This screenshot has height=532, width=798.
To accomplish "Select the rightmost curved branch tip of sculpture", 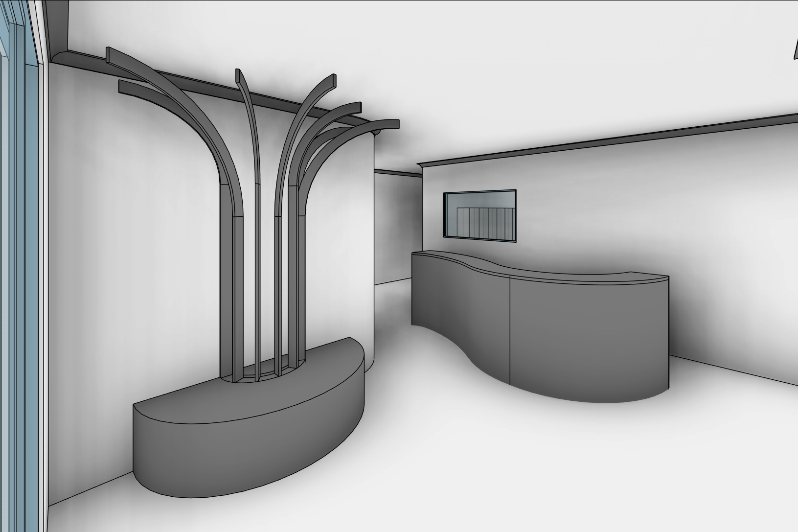I will click(387, 124).
